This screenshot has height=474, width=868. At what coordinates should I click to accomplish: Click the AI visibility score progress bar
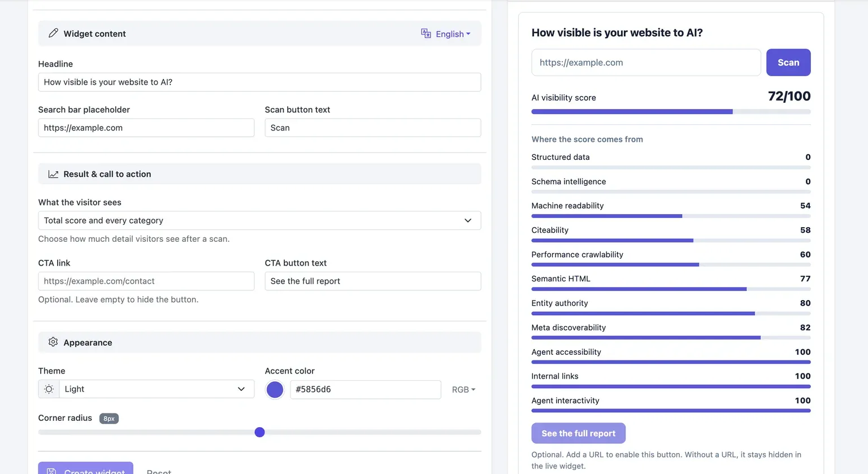coord(671,112)
